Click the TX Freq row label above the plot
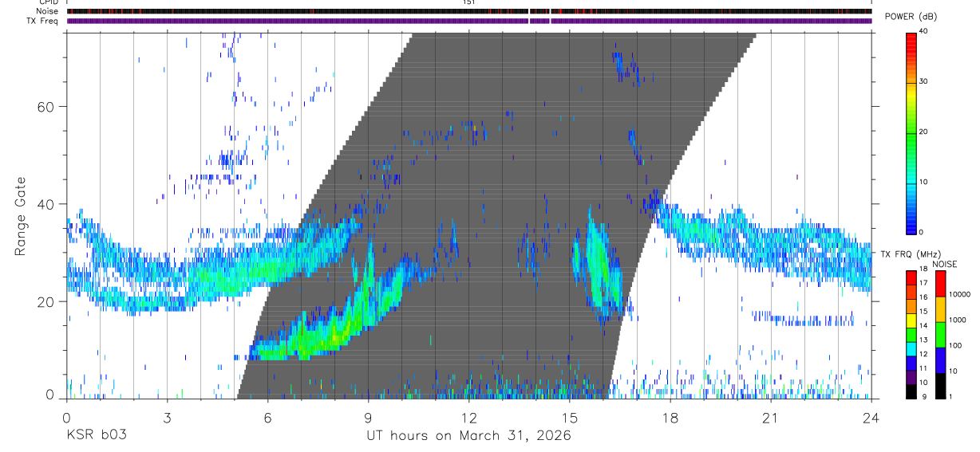Image resolution: width=980 pixels, height=452 pixels. coord(44,21)
